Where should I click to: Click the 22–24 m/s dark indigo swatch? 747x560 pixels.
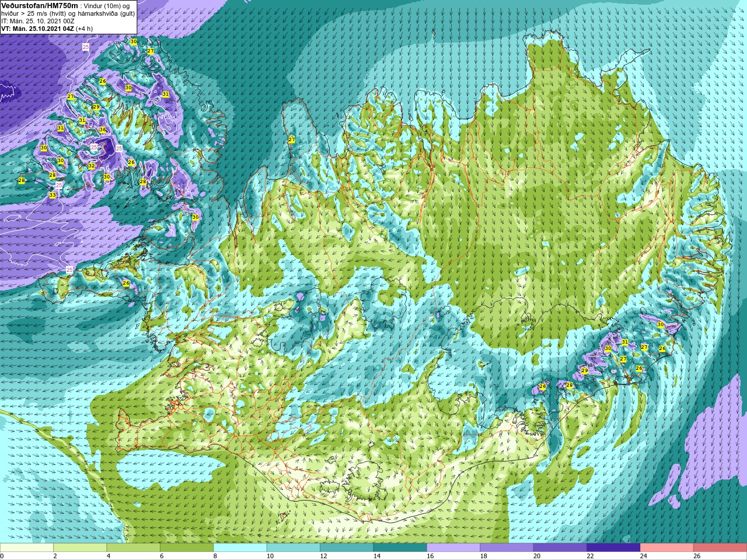click(613, 547)
